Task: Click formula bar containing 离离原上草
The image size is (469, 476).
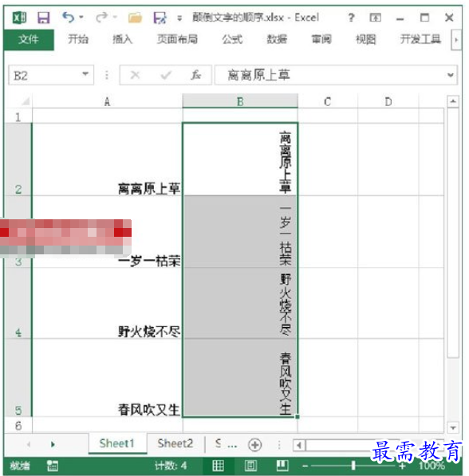Action: 329,75
